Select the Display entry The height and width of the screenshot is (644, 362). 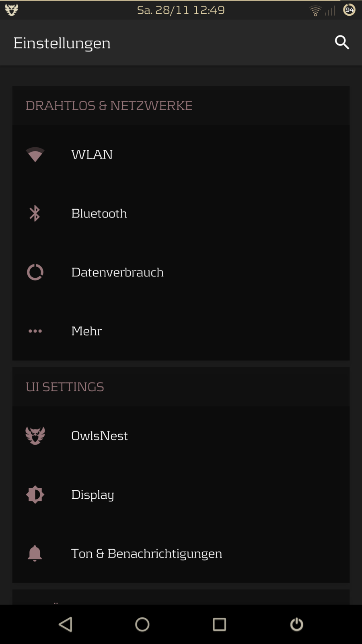[x=93, y=495]
